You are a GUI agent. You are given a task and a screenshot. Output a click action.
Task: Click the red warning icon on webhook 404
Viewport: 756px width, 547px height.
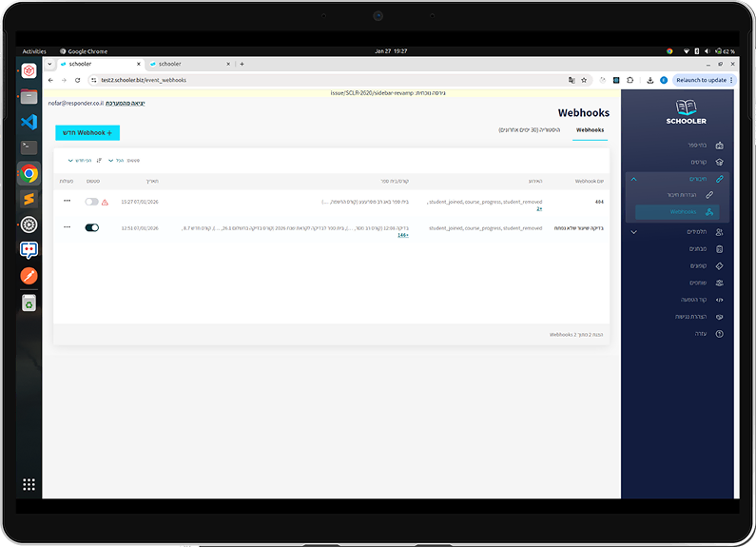(106, 203)
